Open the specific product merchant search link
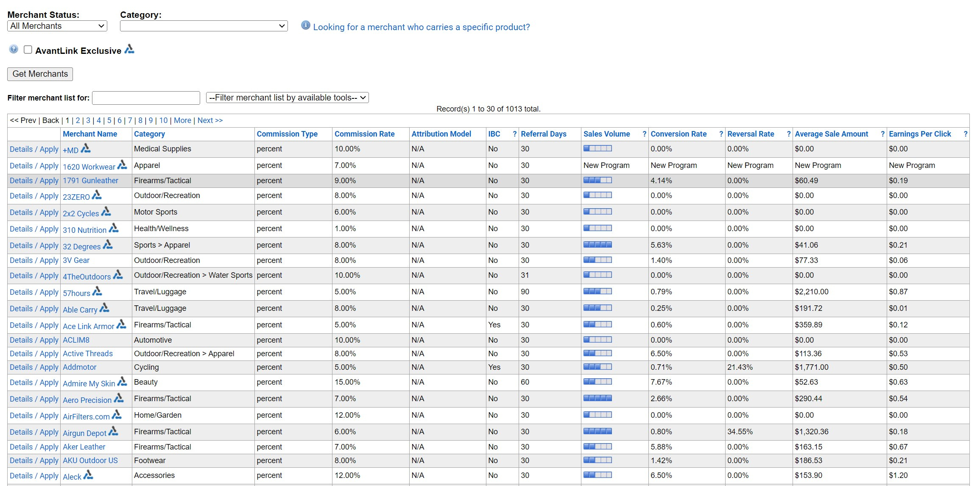 pos(422,27)
